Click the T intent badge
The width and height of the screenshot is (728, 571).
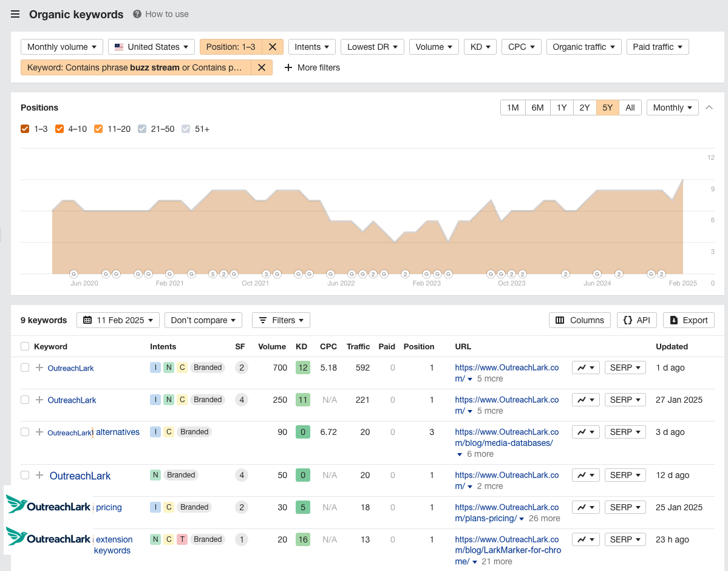(x=182, y=539)
